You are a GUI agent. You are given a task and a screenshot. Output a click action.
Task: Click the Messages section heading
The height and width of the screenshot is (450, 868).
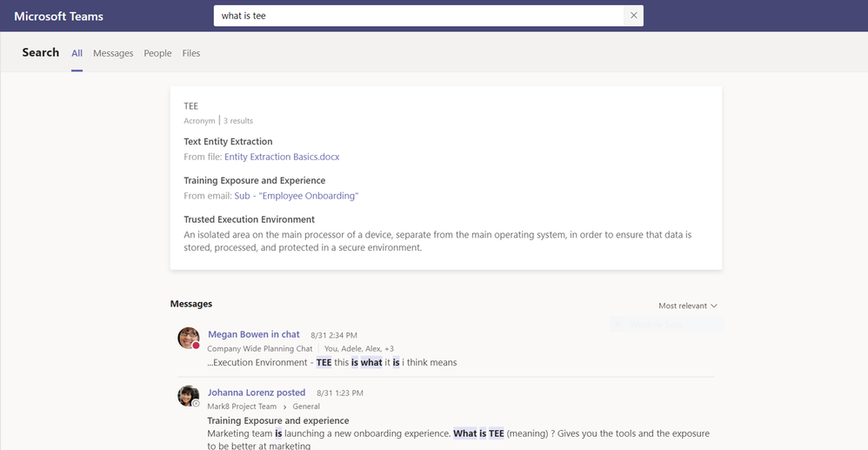coord(191,304)
